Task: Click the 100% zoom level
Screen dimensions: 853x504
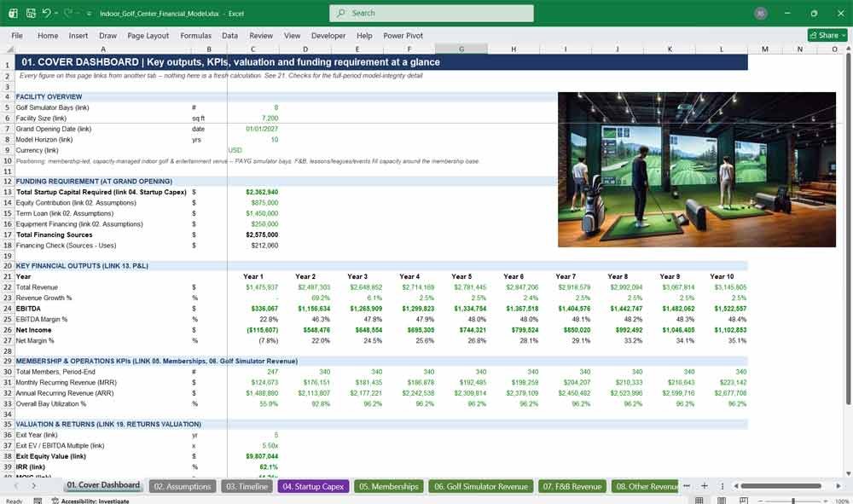Action: (842, 501)
